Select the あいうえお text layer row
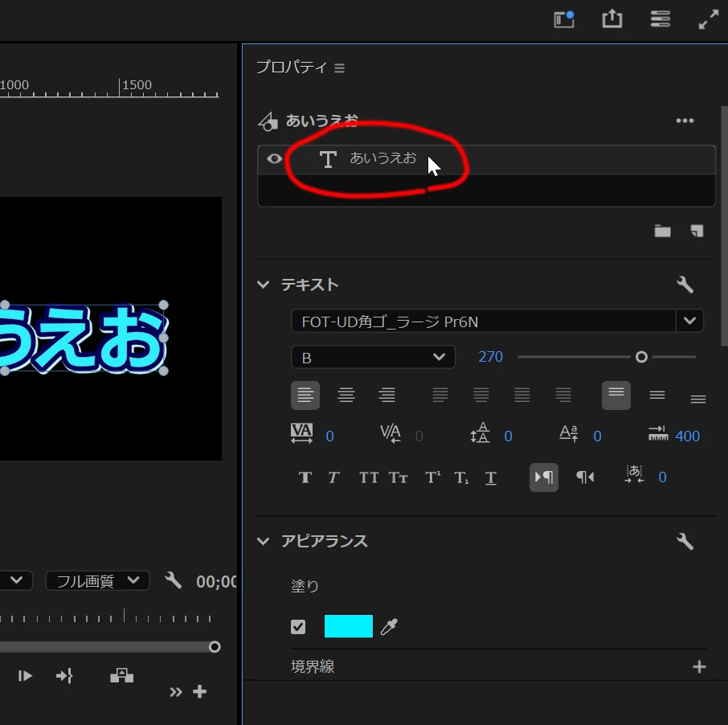The width and height of the screenshot is (728, 725). point(486,159)
